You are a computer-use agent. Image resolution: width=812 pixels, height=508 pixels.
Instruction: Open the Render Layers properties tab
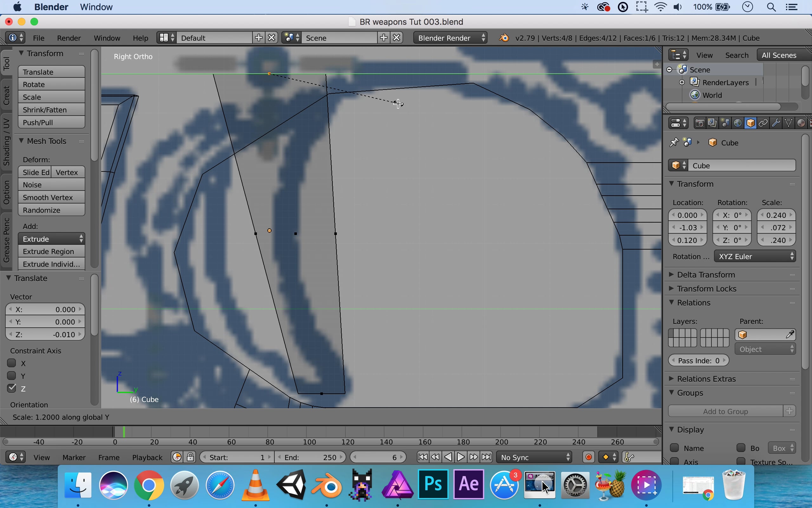[x=712, y=123]
